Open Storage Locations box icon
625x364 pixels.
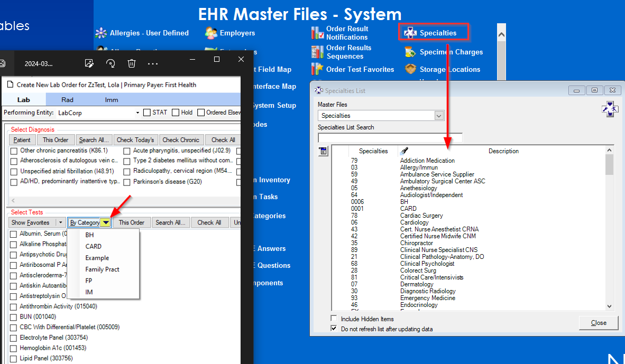coord(410,69)
